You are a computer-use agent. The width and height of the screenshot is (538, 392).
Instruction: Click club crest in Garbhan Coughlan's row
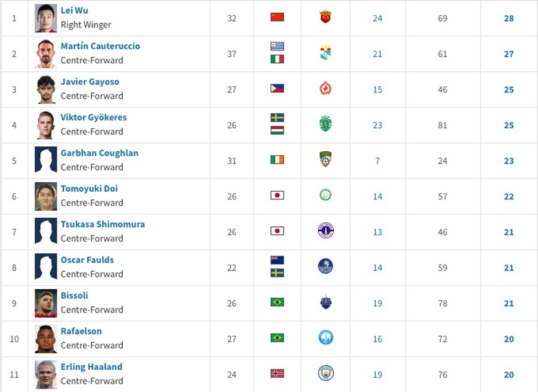click(x=326, y=160)
